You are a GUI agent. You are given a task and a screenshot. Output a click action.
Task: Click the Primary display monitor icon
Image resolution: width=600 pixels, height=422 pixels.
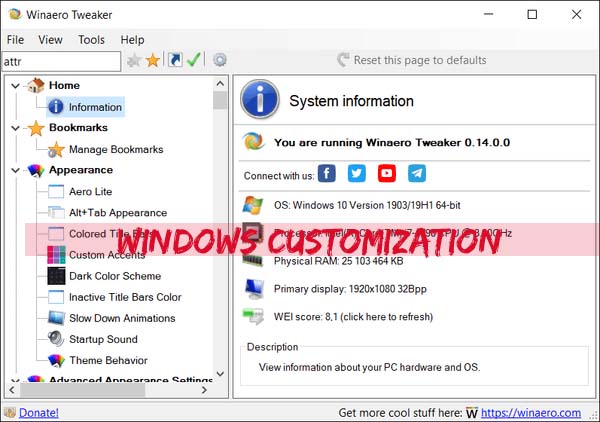254,289
